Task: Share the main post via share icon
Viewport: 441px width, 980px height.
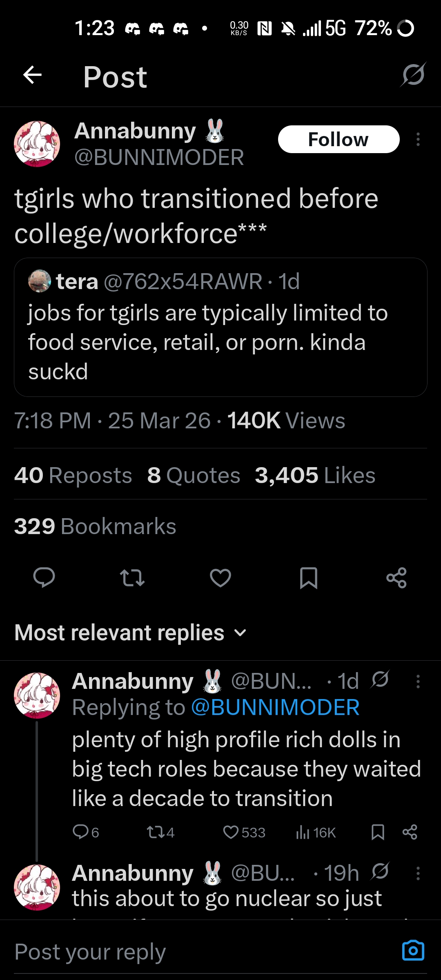Action: point(396,577)
